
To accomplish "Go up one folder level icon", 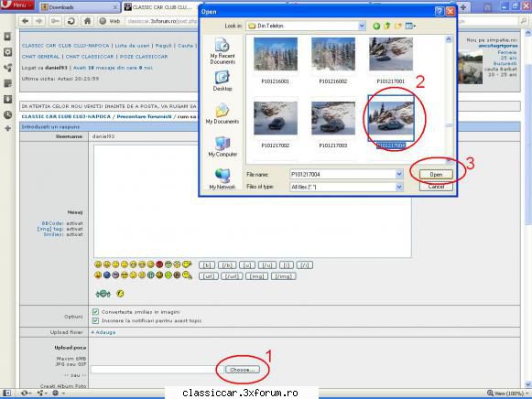I will pos(387,26).
